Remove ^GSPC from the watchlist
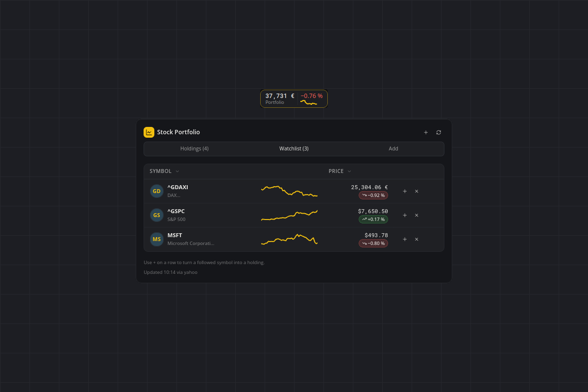 click(416, 215)
